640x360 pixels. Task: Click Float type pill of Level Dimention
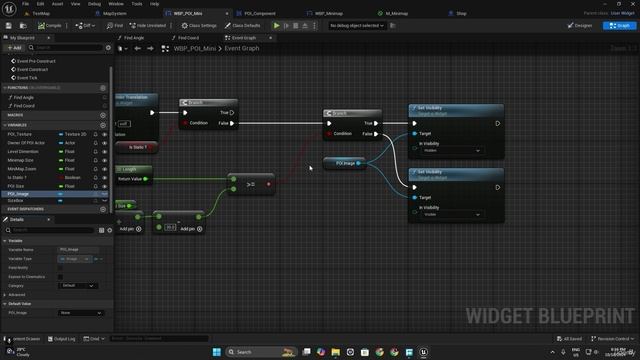click(x=67, y=151)
